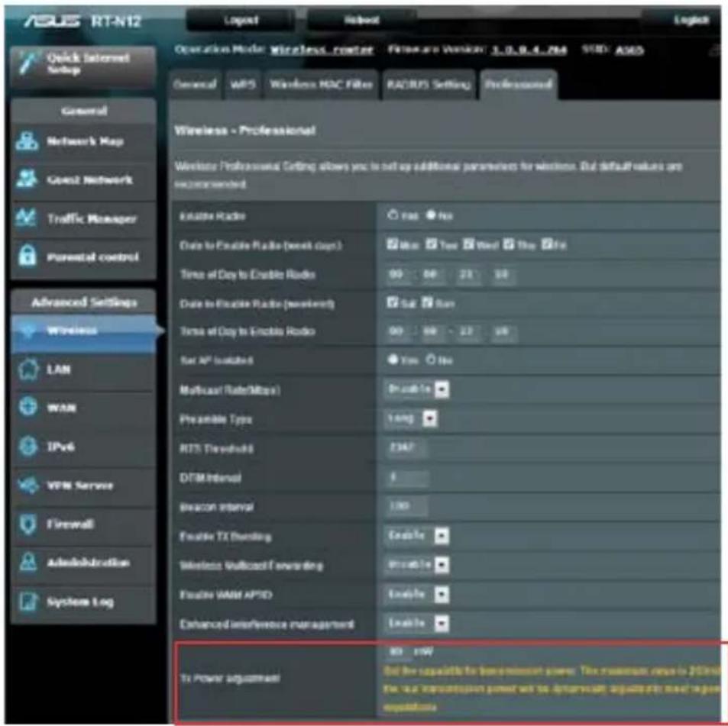728x726 pixels.
Task: Open the Guest Network sidebar icon
Action: point(27,179)
